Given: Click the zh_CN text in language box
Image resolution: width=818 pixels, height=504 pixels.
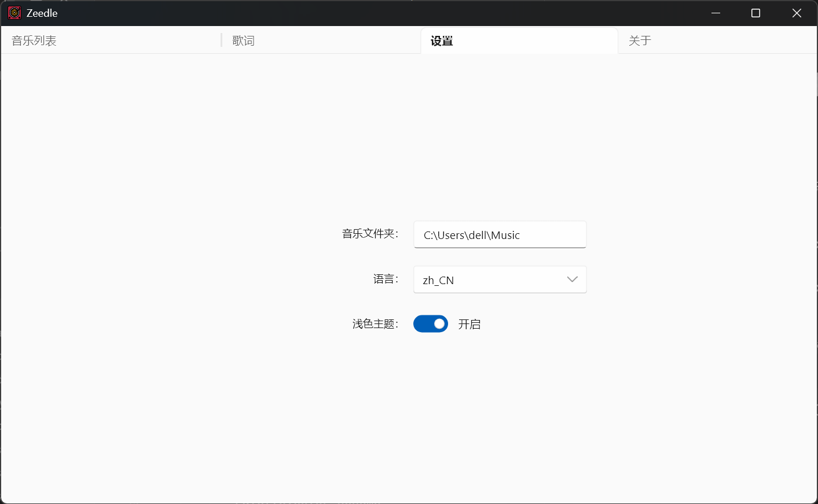Looking at the screenshot, I should click(x=438, y=280).
